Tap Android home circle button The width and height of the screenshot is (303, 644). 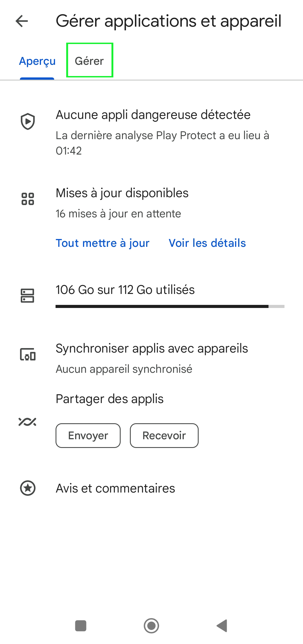(x=151, y=626)
